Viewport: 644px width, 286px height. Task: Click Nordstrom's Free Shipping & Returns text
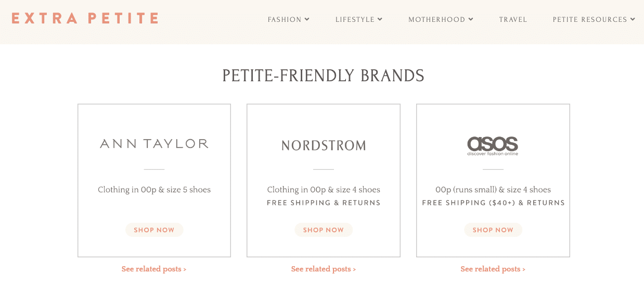pyautogui.click(x=324, y=203)
